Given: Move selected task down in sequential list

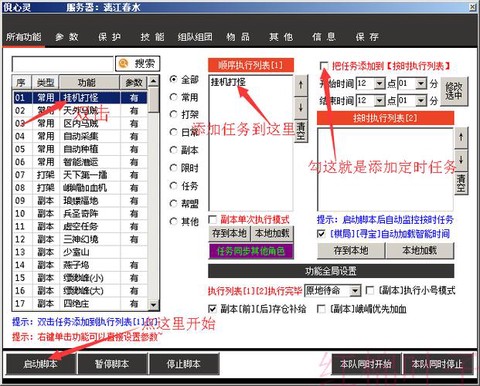Looking at the screenshot, I should pyautogui.click(x=301, y=107).
